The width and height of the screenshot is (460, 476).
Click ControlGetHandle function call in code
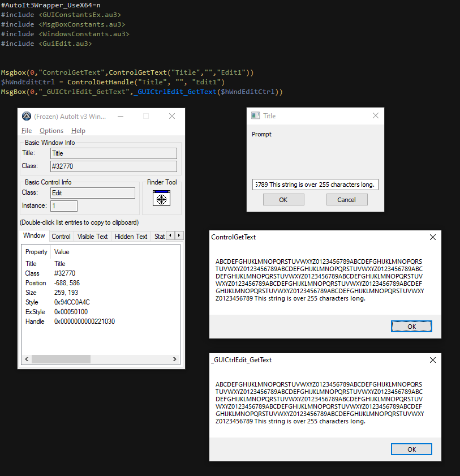101,82
